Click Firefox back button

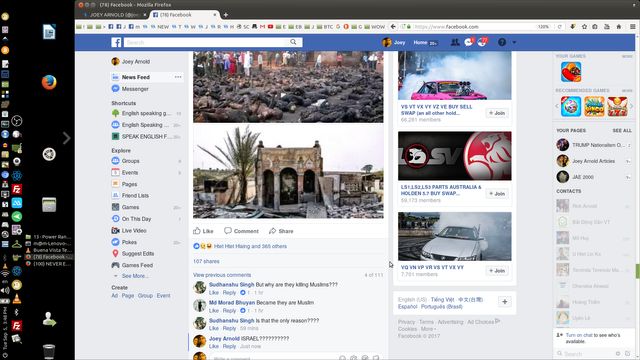pos(393,27)
